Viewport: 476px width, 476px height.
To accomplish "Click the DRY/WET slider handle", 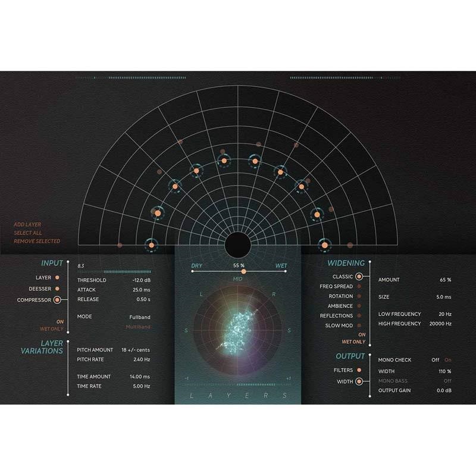I will point(243,271).
